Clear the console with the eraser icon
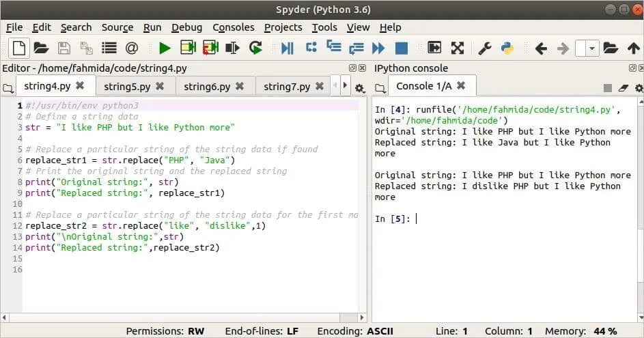644x338 pixels. (624, 88)
